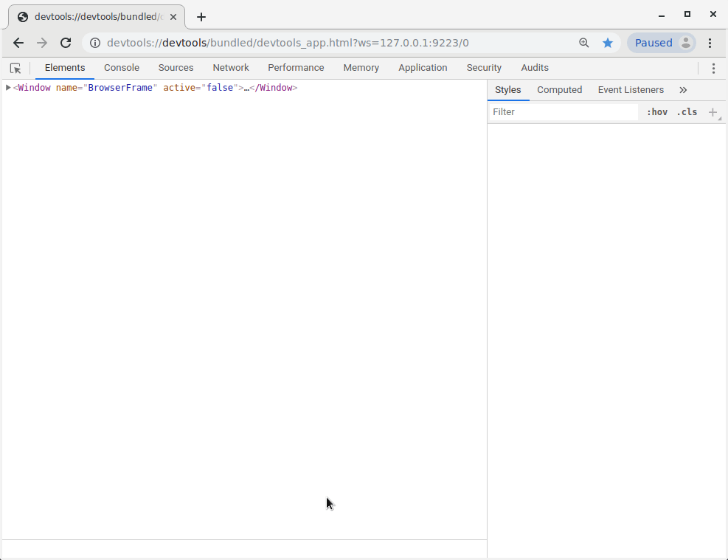Select the Computed styles tab
Image resolution: width=728 pixels, height=560 pixels.
click(559, 90)
